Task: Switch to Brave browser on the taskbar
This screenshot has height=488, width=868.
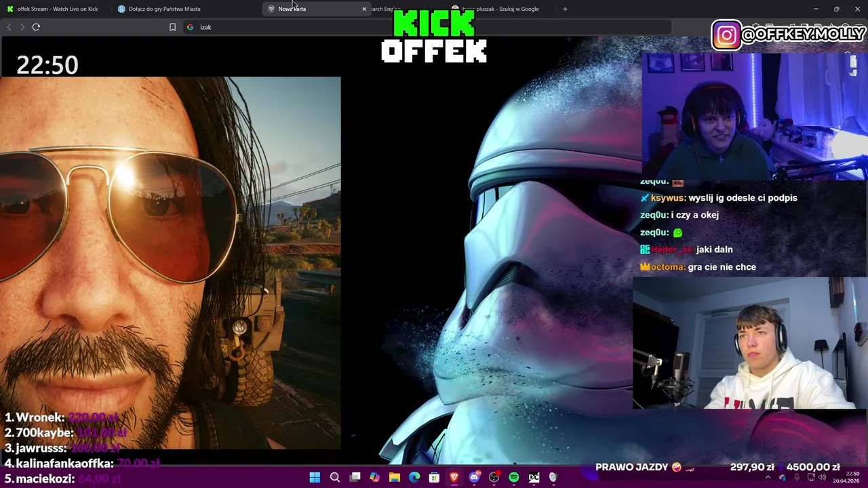Action: point(454,478)
